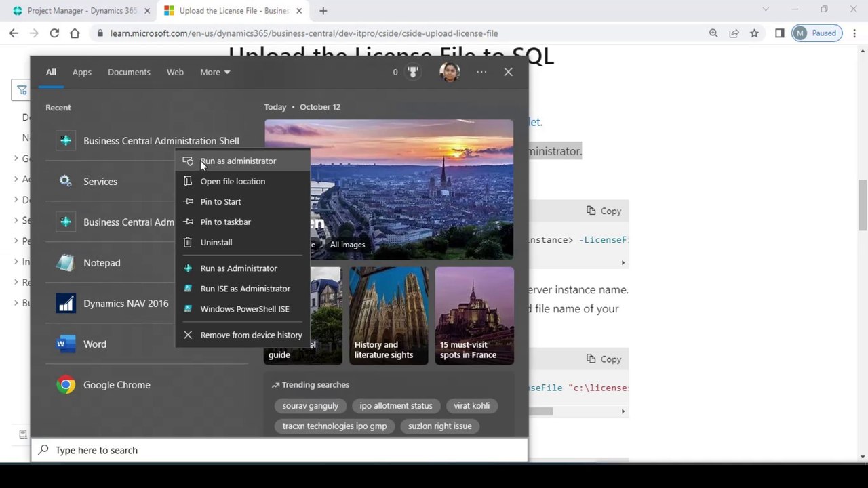Viewport: 868px width, 488px height.
Task: Launch Notepad from the Recent list
Action: pyautogui.click(x=110, y=263)
